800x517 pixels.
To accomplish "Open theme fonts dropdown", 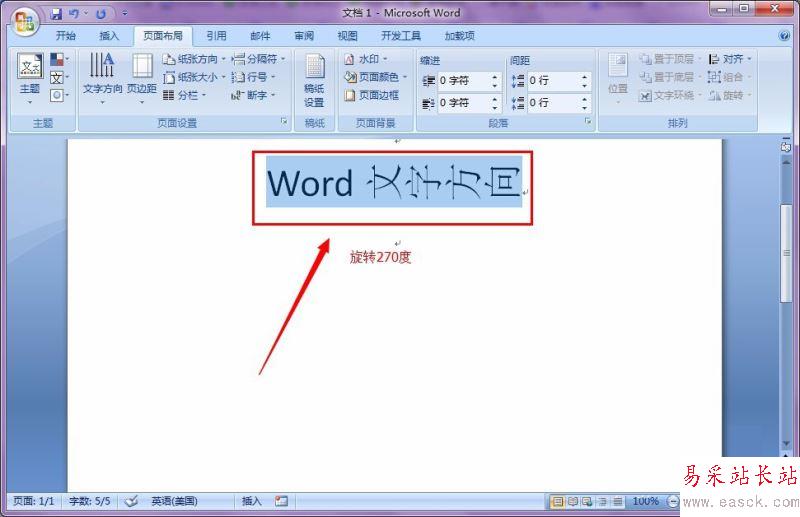I will pyautogui.click(x=60, y=78).
